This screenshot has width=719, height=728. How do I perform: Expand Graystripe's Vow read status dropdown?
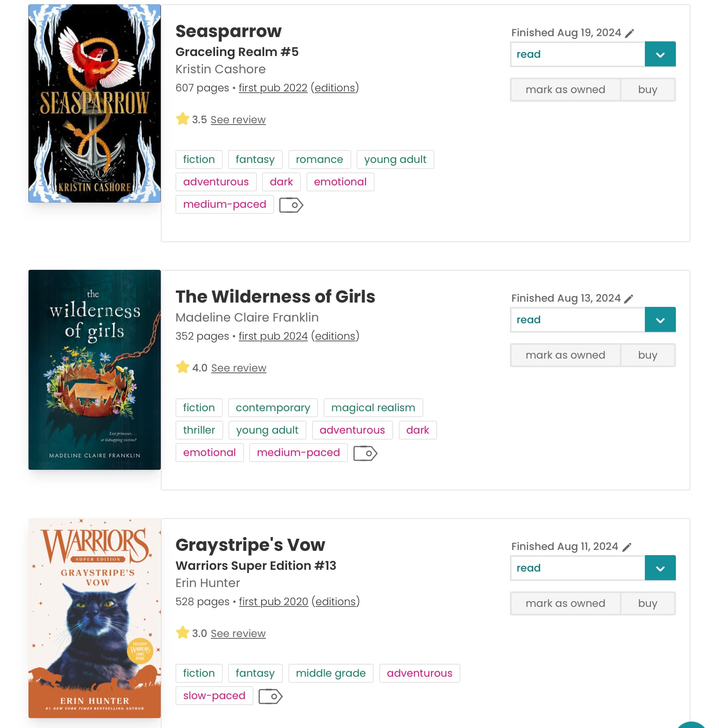[660, 568]
